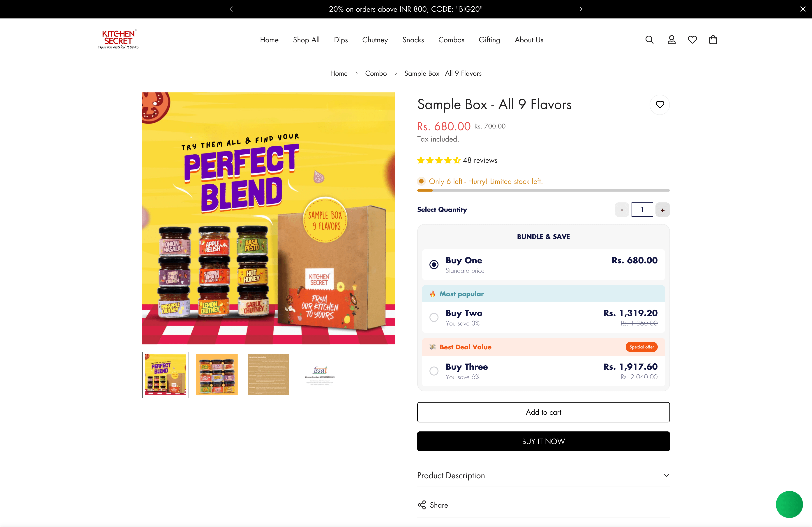Select the FSSAI license thumbnail image
Image resolution: width=812 pixels, height=527 pixels.
pos(320,375)
